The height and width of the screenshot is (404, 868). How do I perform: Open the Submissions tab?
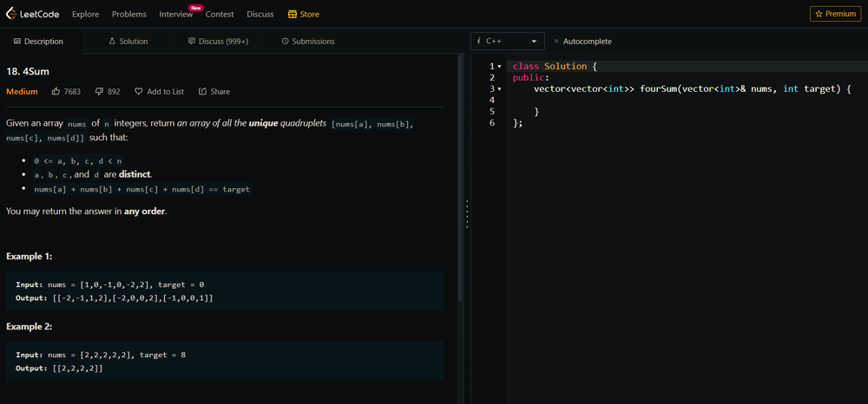click(x=308, y=41)
